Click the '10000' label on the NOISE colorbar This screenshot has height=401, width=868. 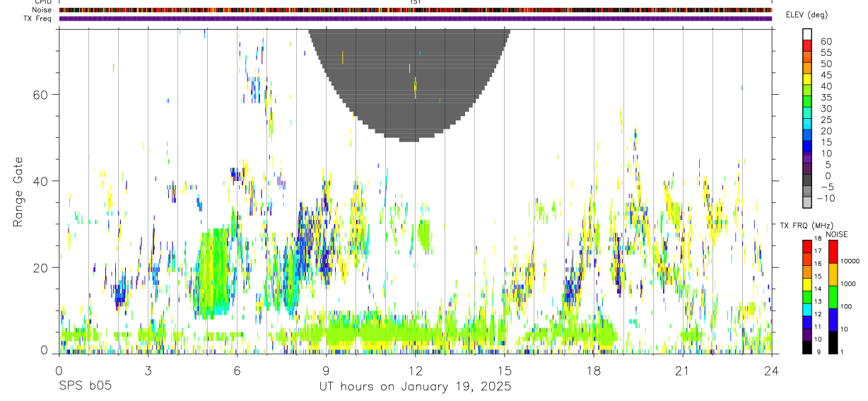pos(849,262)
